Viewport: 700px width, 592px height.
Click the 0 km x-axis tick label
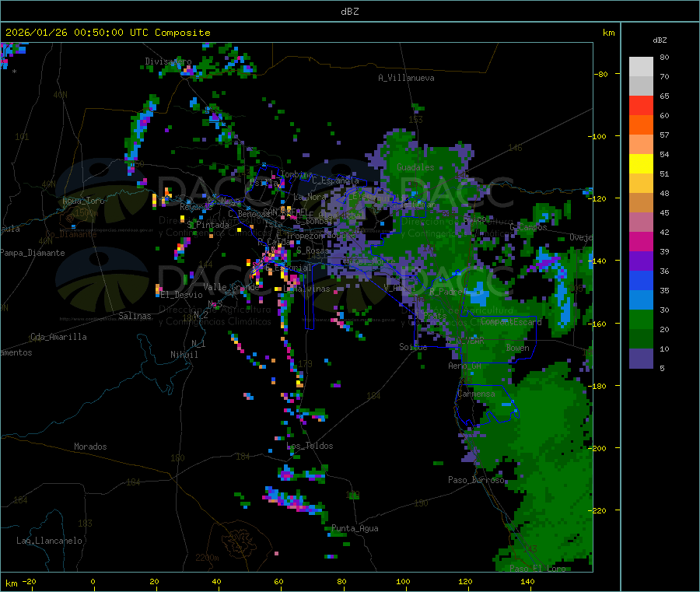click(x=93, y=581)
